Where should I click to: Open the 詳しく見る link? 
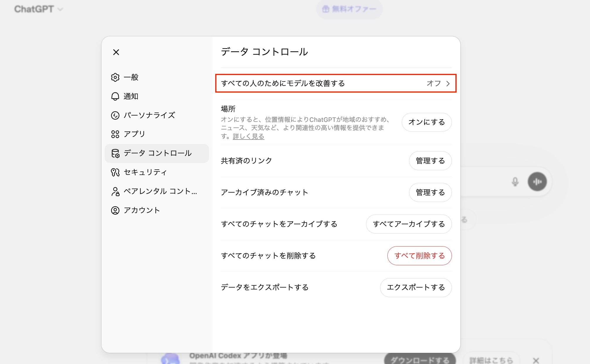(248, 136)
